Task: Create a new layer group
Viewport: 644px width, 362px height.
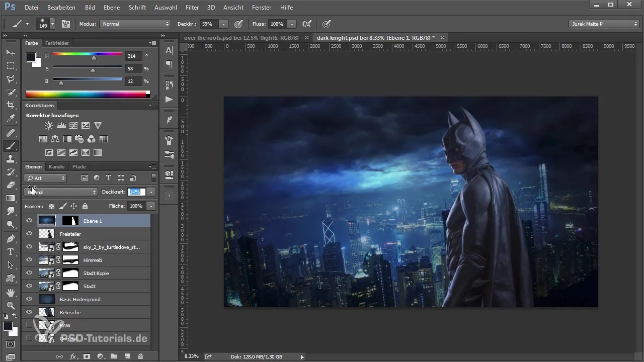Action: 114,356
